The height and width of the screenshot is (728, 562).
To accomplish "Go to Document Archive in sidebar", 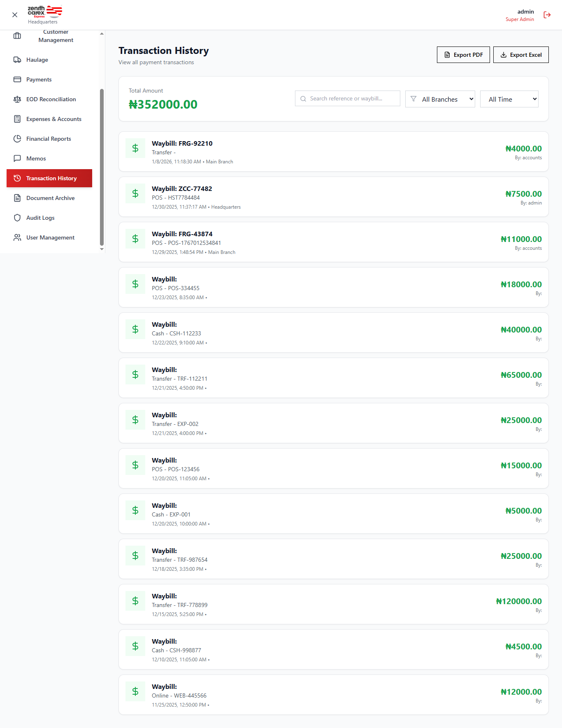I will click(x=50, y=198).
